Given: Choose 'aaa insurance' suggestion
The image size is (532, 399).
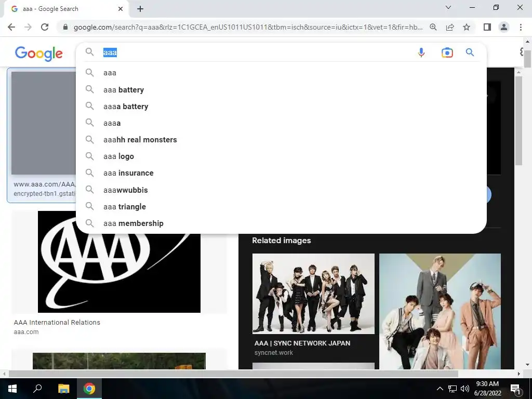Looking at the screenshot, I should (281, 172).
